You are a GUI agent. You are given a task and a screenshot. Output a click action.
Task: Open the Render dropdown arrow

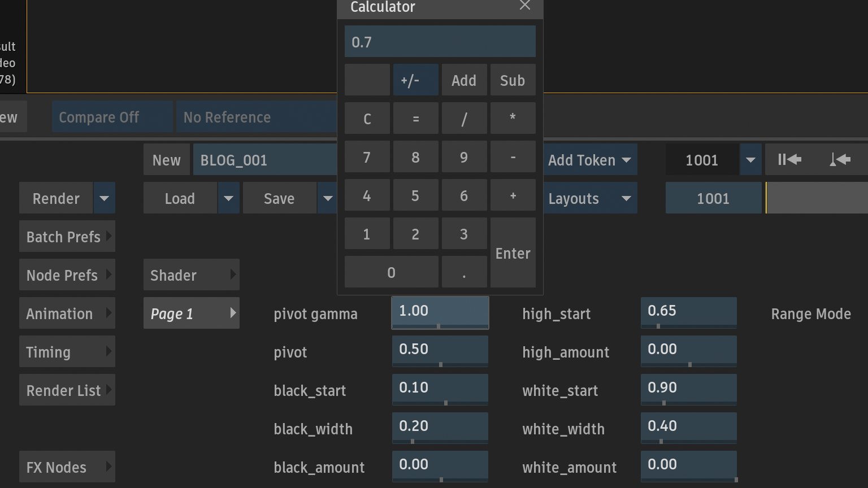tap(105, 198)
